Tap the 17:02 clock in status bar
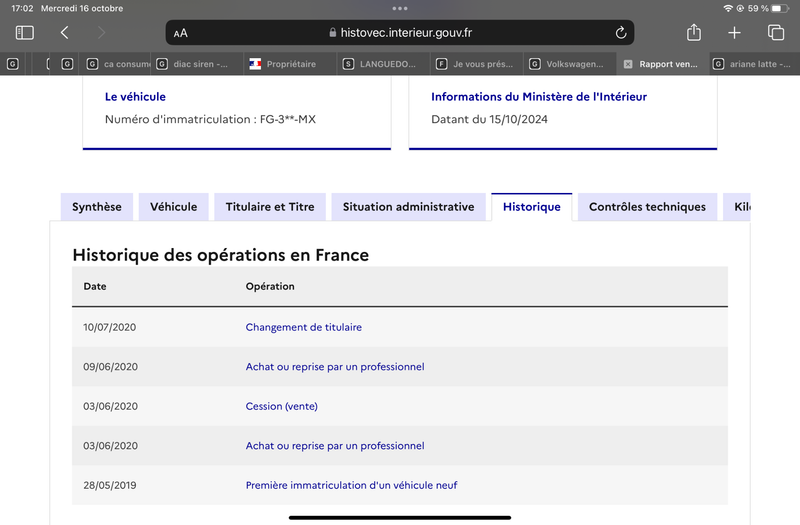The image size is (800, 525). [22, 8]
